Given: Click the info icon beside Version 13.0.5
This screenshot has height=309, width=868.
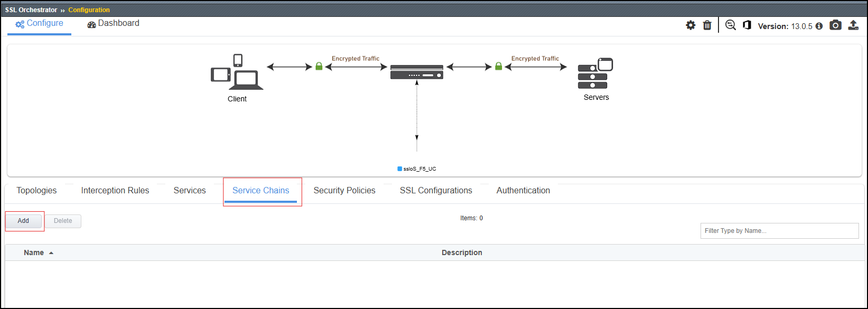Looking at the screenshot, I should tap(819, 26).
